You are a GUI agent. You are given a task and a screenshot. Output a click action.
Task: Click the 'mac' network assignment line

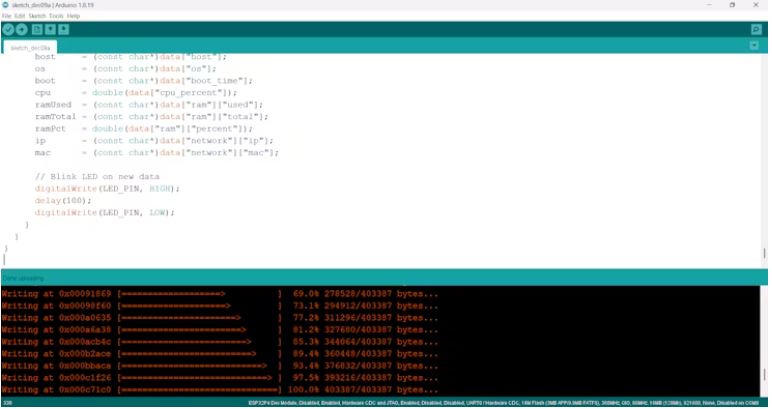[157, 153]
